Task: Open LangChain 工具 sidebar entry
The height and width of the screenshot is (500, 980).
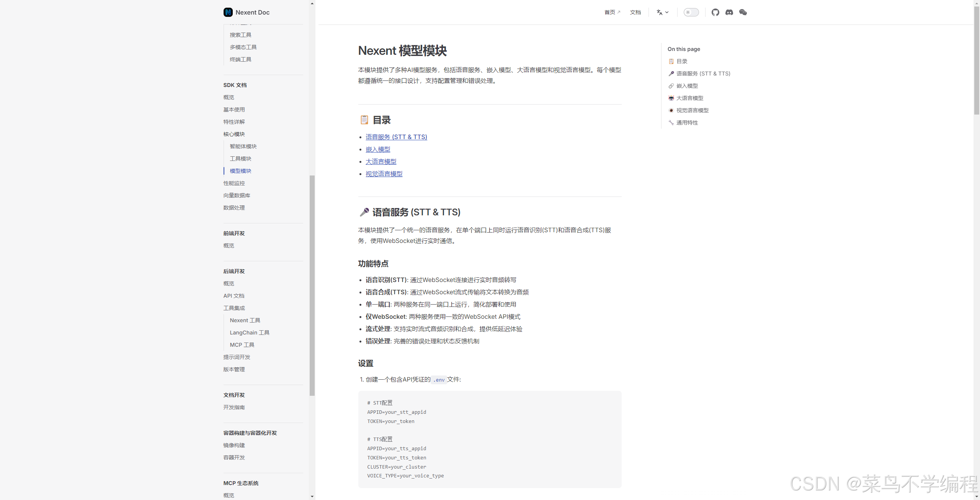Action: pos(249,333)
